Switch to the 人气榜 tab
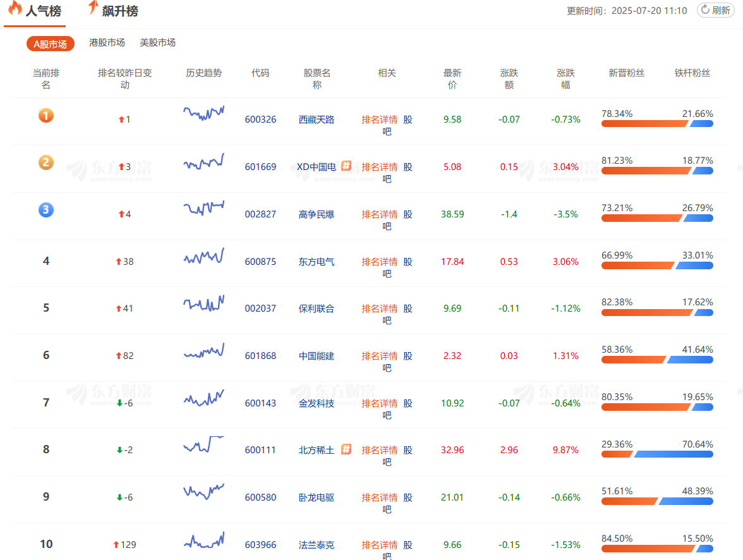This screenshot has height=560, width=743. coord(35,11)
